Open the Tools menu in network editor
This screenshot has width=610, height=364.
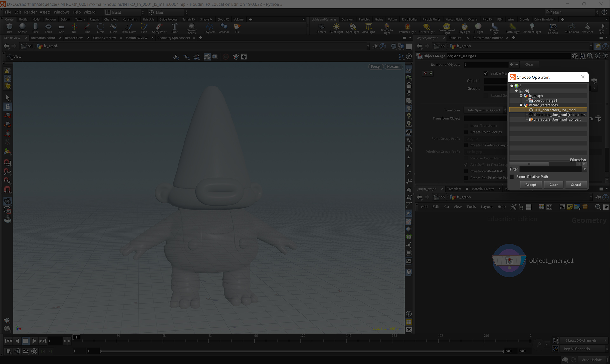click(x=471, y=207)
